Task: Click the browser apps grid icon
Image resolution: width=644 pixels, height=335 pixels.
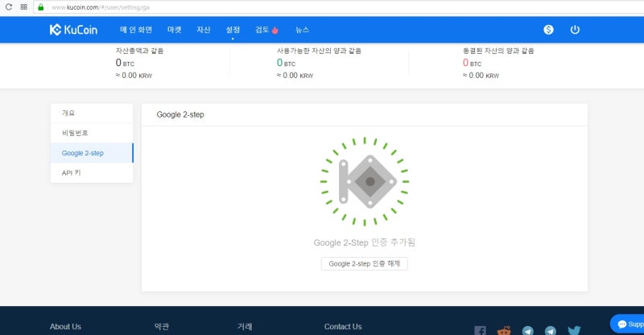Action: (24, 7)
